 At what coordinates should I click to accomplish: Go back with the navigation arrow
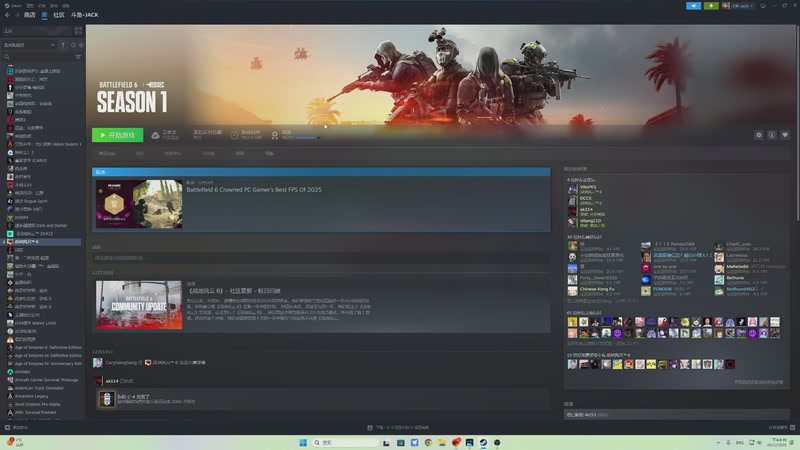click(x=7, y=15)
